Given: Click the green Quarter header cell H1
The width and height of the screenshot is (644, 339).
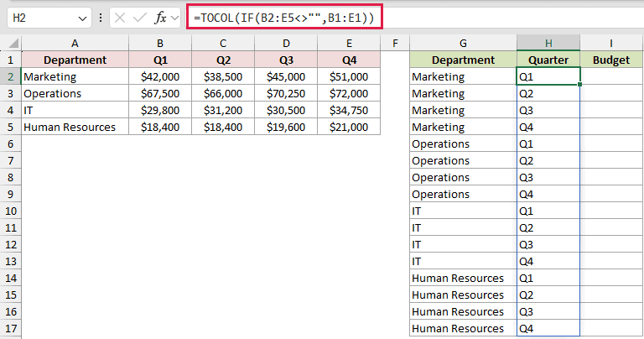Looking at the screenshot, I should coord(548,60).
